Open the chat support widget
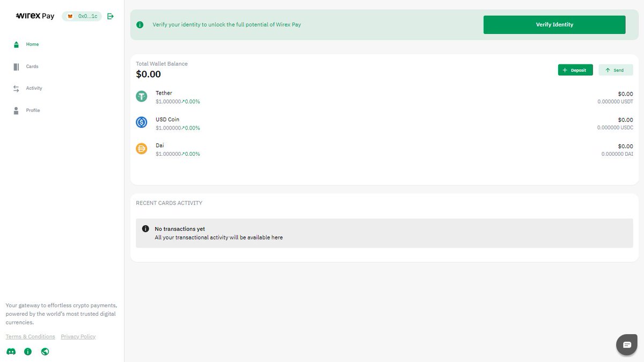Screen dimensions: 644x362 tap(627, 344)
